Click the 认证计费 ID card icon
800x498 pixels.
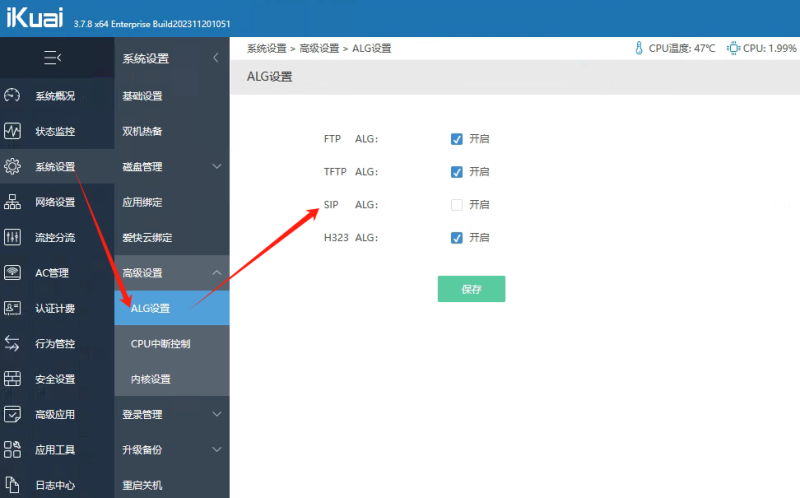tap(13, 308)
